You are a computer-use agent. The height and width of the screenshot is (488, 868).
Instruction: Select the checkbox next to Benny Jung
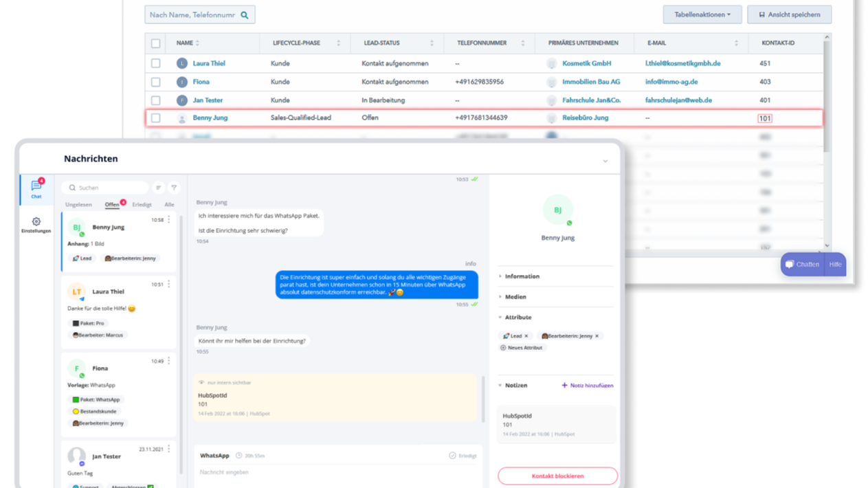point(155,118)
